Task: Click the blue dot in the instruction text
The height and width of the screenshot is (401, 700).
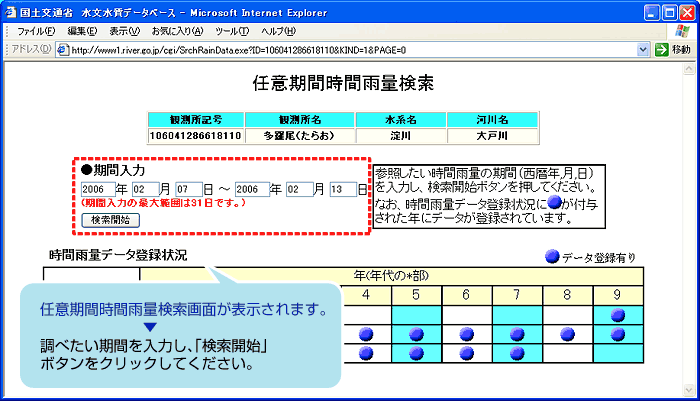Action: pyautogui.click(x=555, y=203)
